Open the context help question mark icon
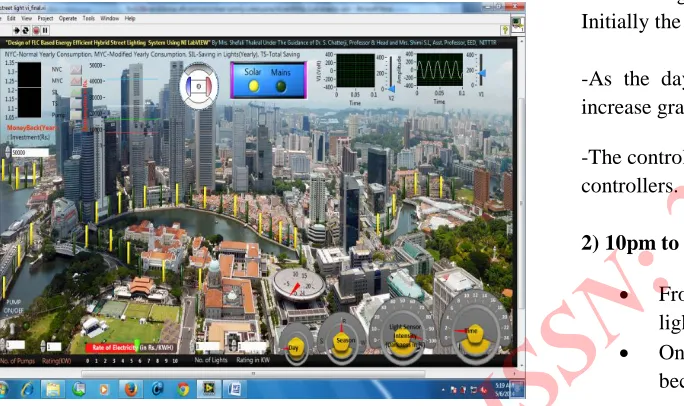The image size is (684, 406). [505, 30]
